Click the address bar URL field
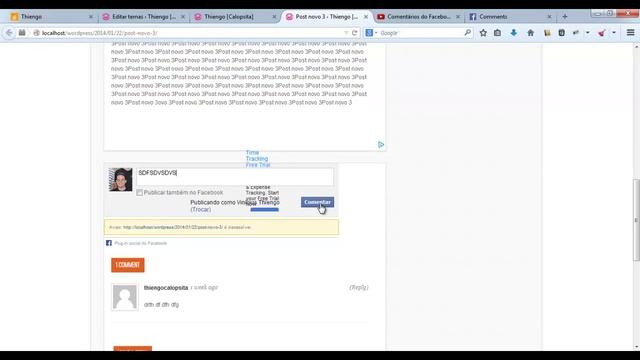This screenshot has width=640, height=360. click(191, 33)
